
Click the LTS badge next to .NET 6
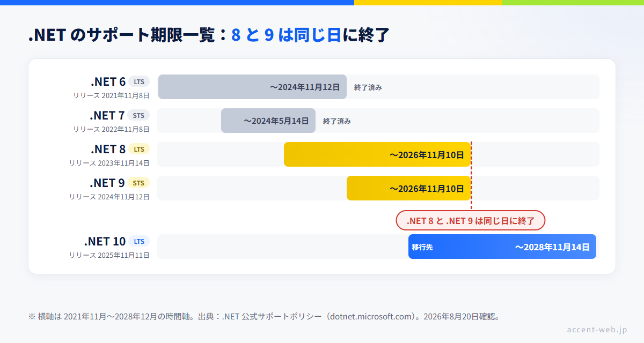139,81
